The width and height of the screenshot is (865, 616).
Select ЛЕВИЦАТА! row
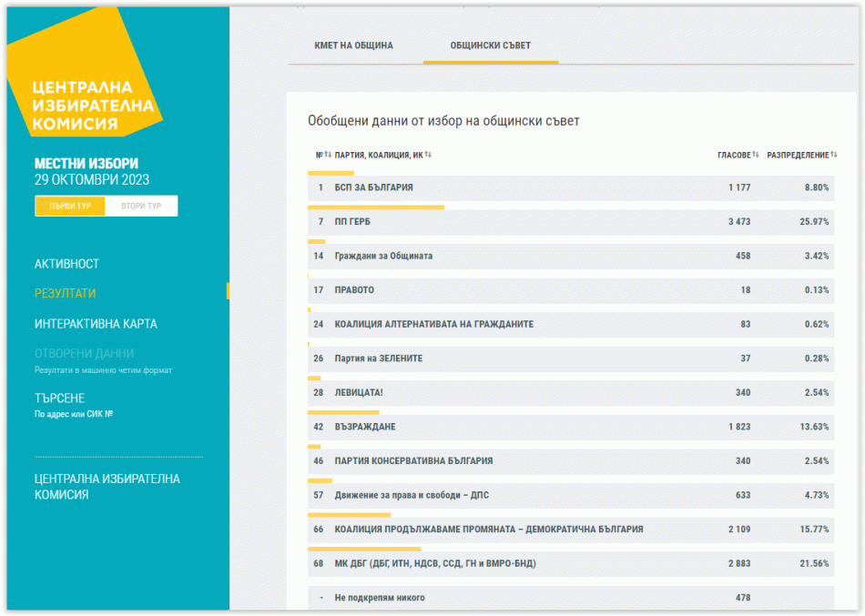571,393
